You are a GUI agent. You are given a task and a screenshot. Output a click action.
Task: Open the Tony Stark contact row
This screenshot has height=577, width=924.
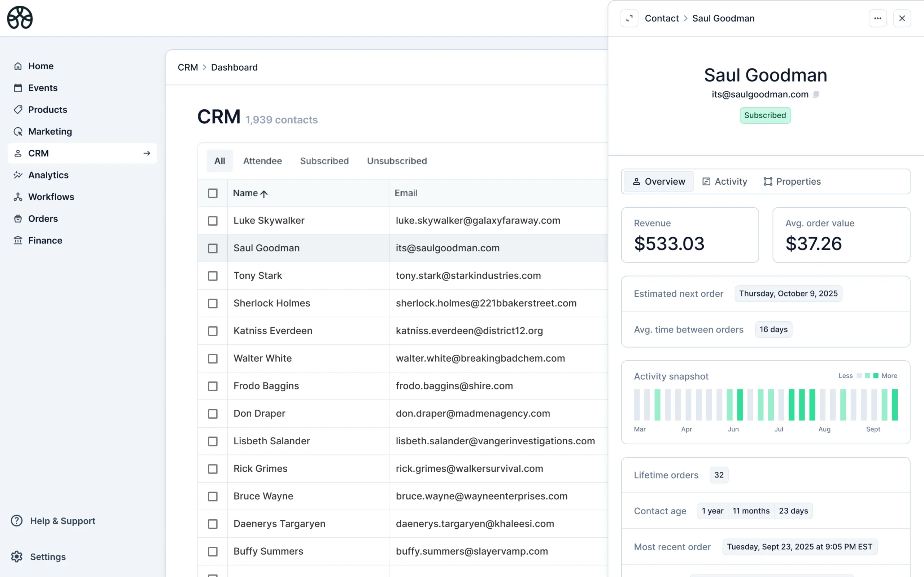[x=258, y=276]
